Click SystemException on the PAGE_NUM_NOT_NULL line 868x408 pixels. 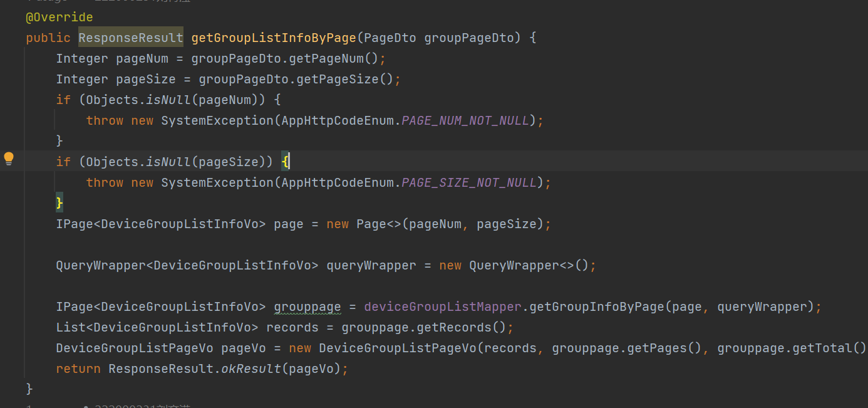coord(217,121)
